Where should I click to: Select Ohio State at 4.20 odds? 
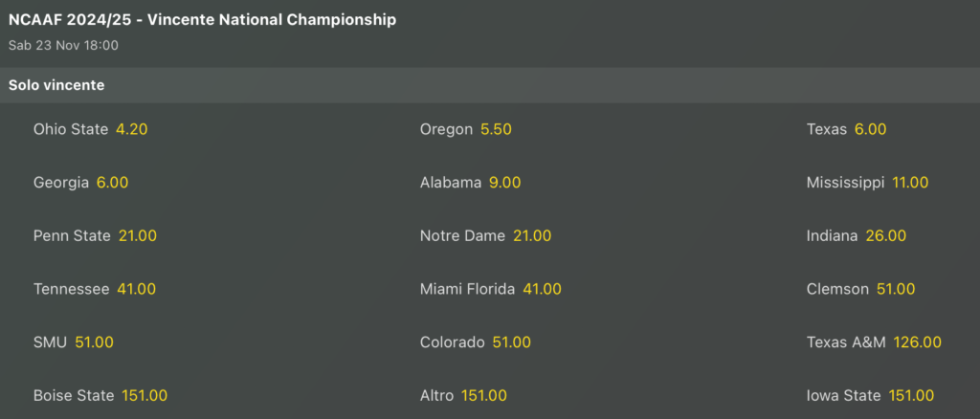coord(90,129)
